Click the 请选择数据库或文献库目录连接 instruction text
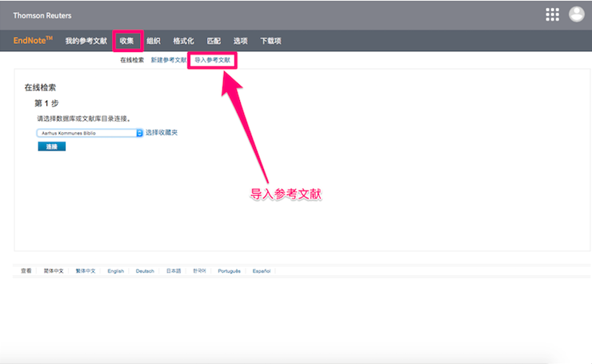Screen dimensions: 592x364 [84, 118]
